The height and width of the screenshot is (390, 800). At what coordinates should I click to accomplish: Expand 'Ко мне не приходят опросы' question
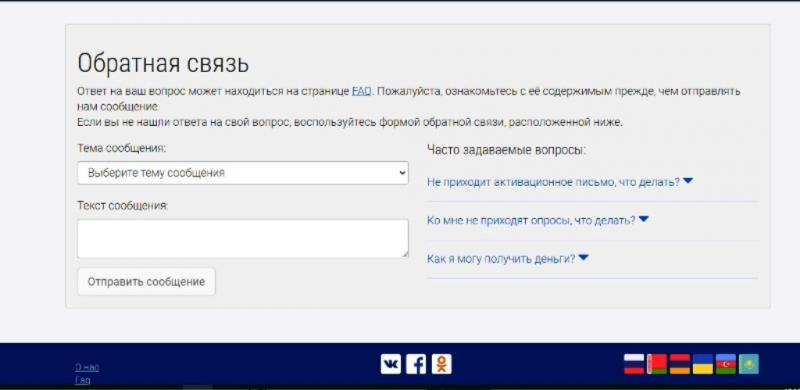[538, 220]
